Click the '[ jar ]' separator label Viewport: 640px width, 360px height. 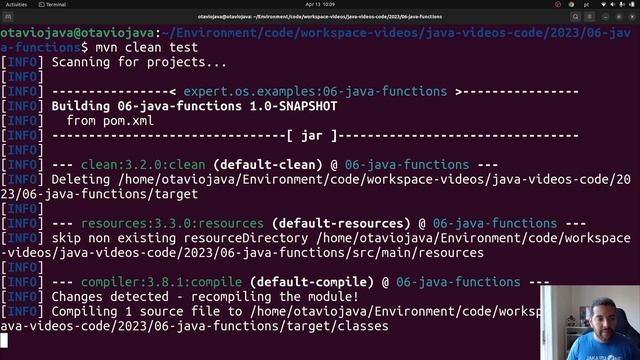point(312,136)
